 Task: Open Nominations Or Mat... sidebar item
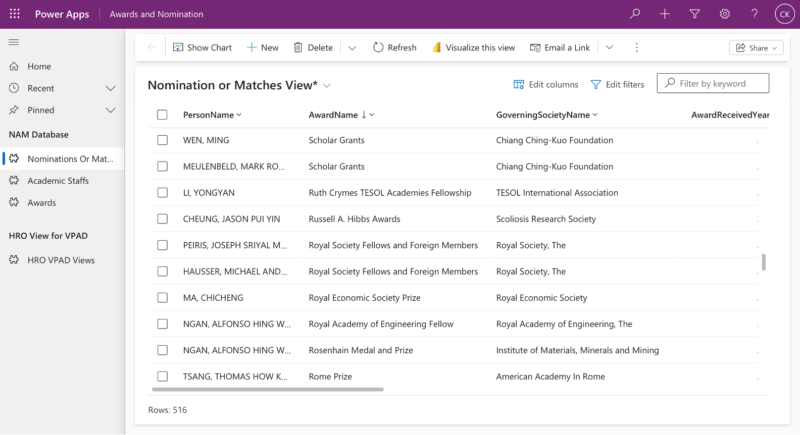tap(62, 159)
